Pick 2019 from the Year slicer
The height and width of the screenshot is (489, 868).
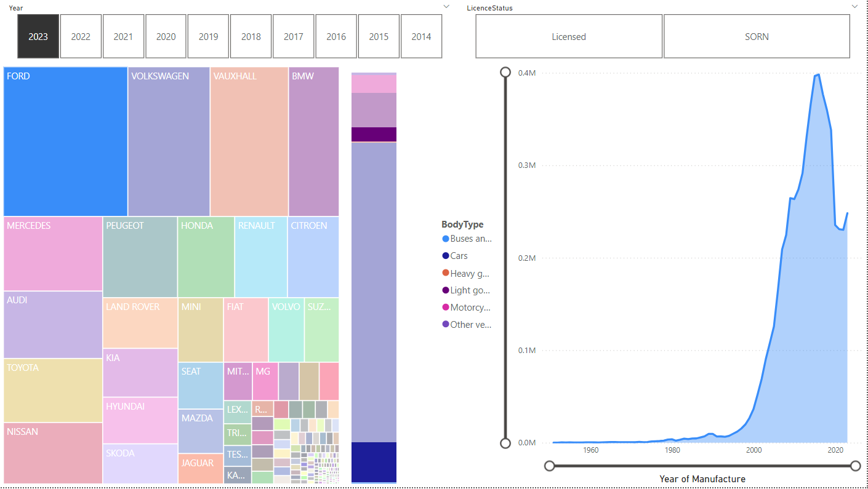(x=209, y=36)
